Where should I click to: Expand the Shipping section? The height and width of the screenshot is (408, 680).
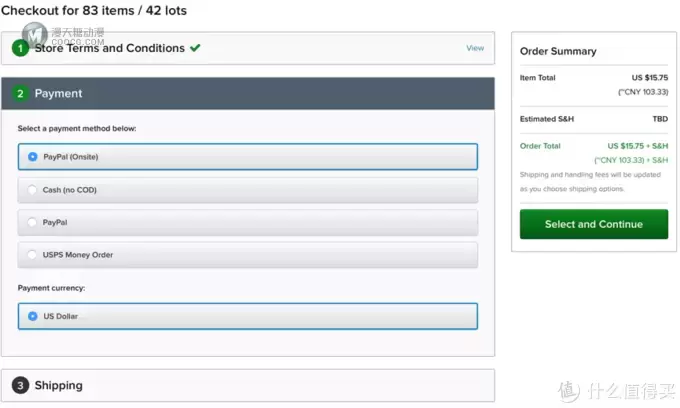pos(248,385)
